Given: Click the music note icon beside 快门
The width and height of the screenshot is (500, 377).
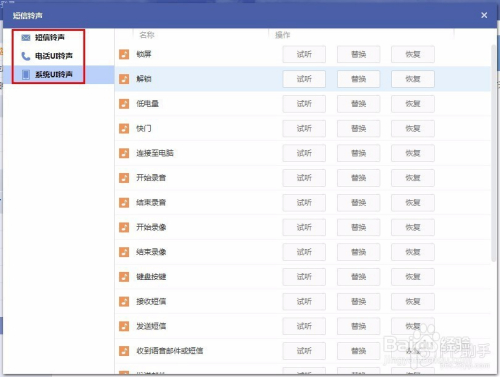Looking at the screenshot, I should pos(124,128).
